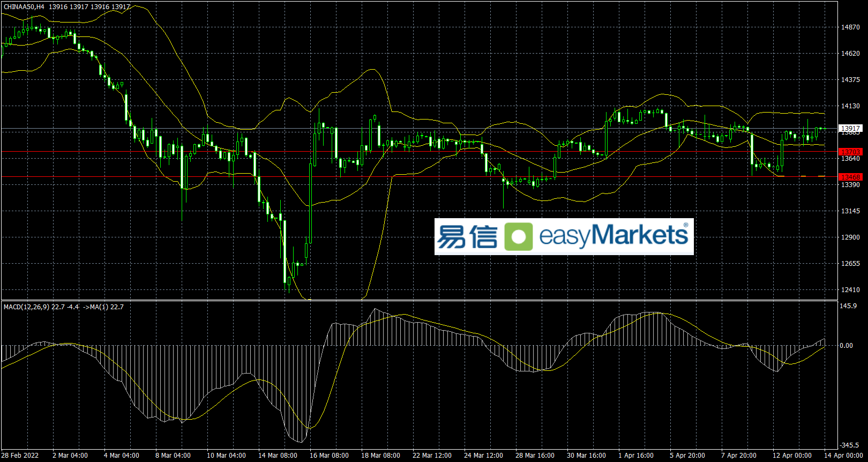
Task: Click the 14870 price axis label
Action: pyautogui.click(x=850, y=27)
